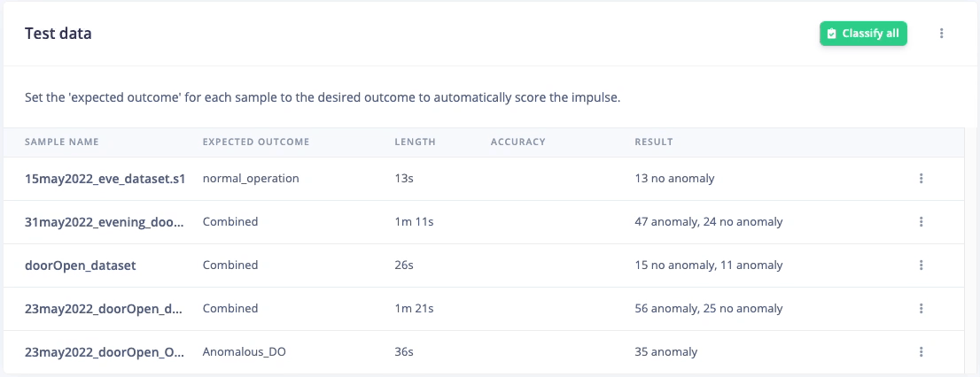Viewport: 980px width, 377px height.
Task: Click the Anomalous_DO expected outcome
Action: [x=245, y=352]
